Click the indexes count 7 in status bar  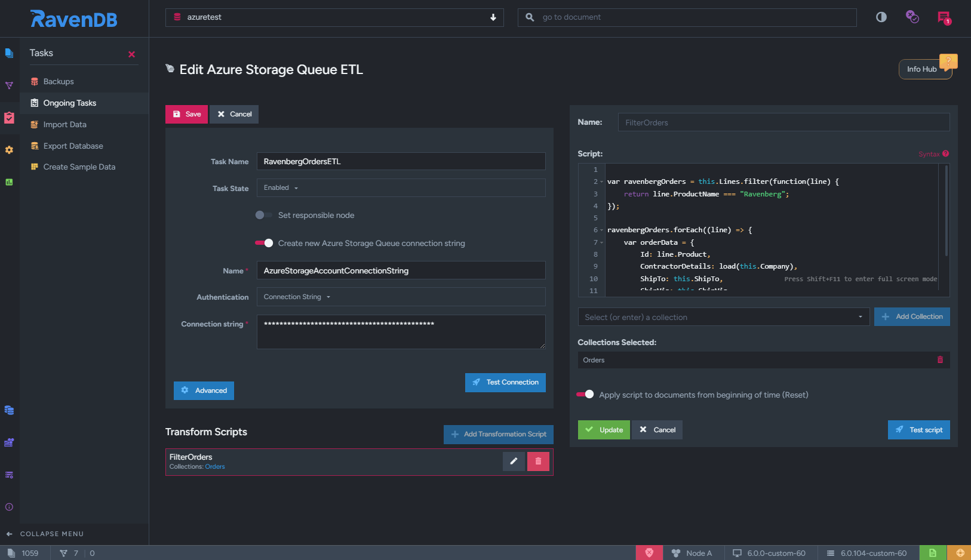coord(69,553)
